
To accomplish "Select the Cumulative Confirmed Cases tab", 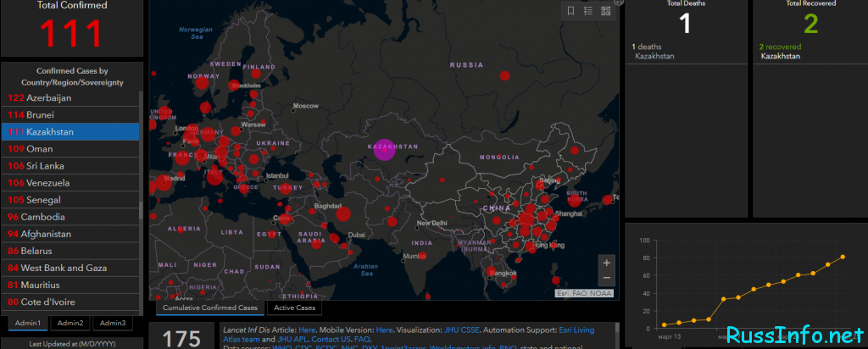I will tap(210, 307).
